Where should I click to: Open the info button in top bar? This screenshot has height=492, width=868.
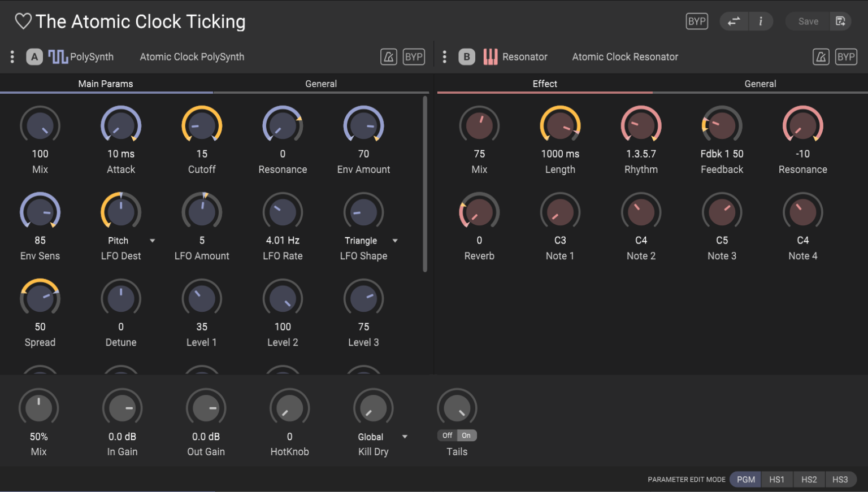click(x=761, y=21)
